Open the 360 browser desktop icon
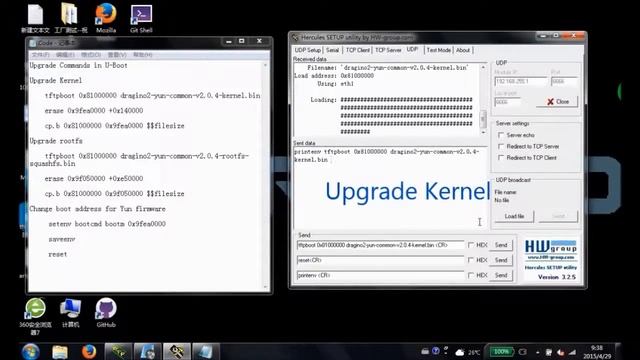The height and width of the screenshot is (360, 640). click(36, 316)
